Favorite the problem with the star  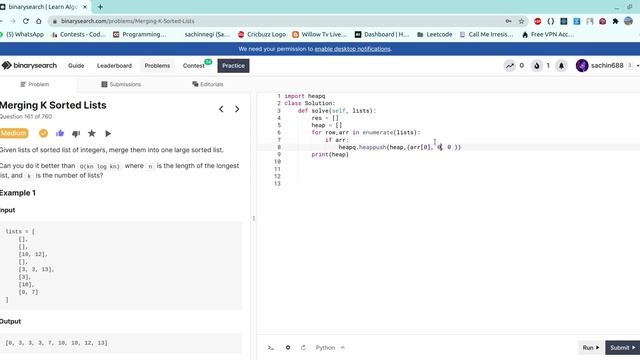[x=92, y=133]
